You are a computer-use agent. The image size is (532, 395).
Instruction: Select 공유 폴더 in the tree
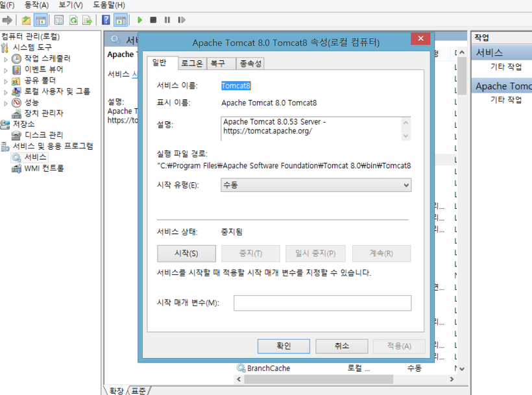40,80
